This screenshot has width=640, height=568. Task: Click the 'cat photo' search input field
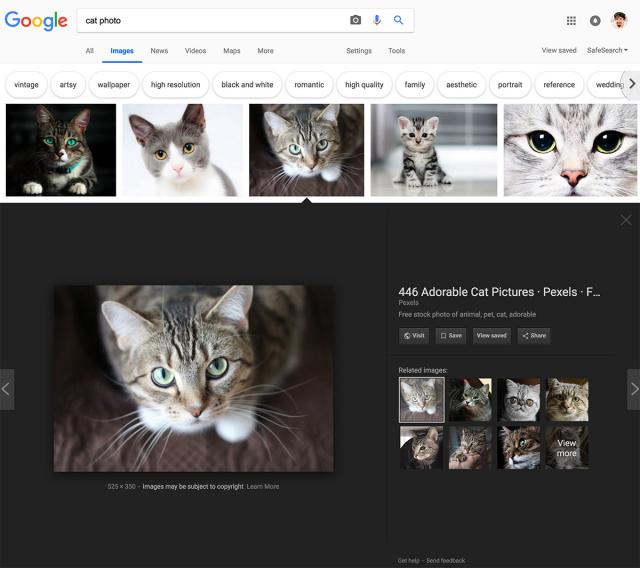click(x=210, y=20)
